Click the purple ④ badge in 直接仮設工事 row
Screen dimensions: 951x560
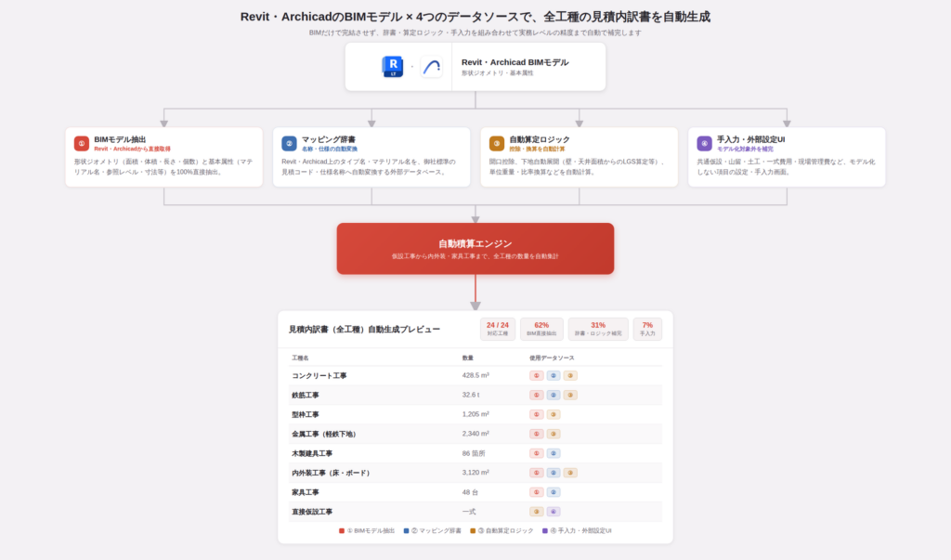click(554, 512)
